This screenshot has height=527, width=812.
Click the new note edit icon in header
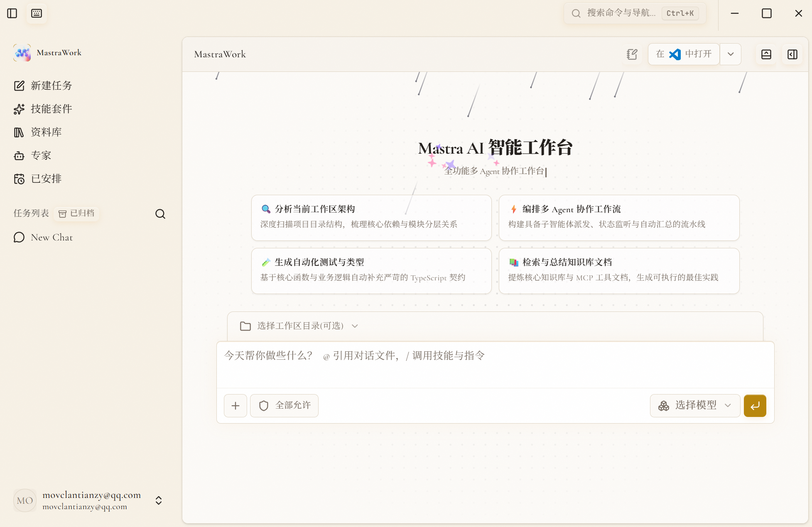632,54
